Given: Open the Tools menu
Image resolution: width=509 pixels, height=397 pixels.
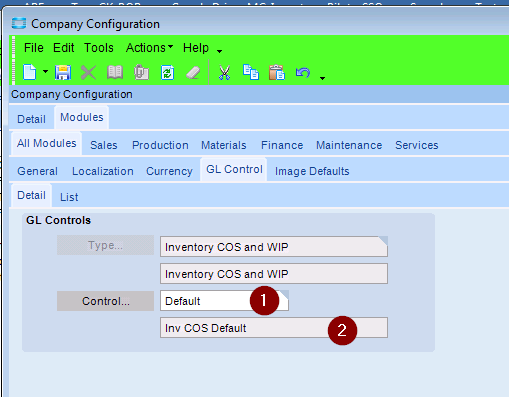Looking at the screenshot, I should [99, 48].
